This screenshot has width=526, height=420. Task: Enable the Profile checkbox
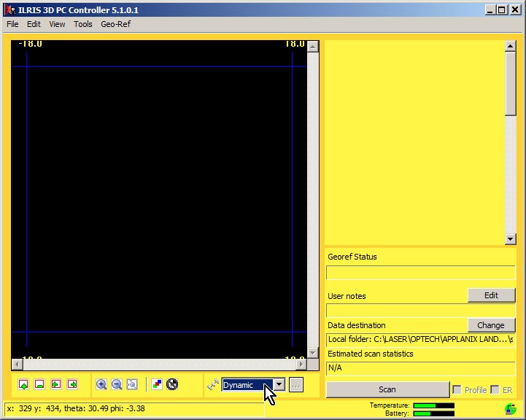457,389
